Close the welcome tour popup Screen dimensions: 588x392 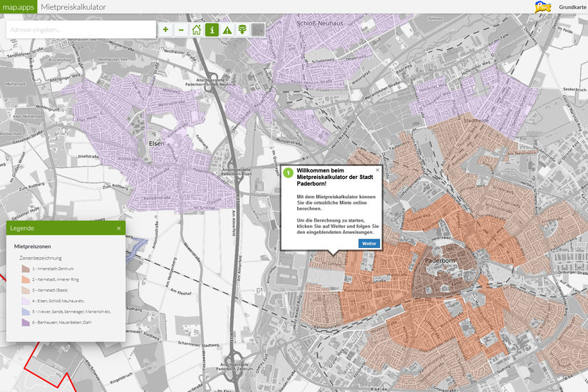[378, 170]
